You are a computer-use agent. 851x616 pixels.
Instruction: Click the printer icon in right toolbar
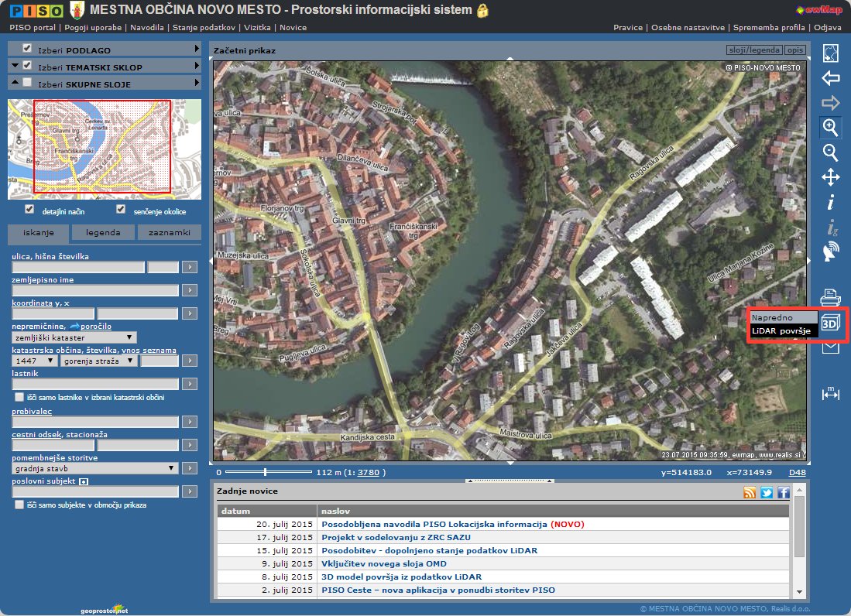(830, 296)
